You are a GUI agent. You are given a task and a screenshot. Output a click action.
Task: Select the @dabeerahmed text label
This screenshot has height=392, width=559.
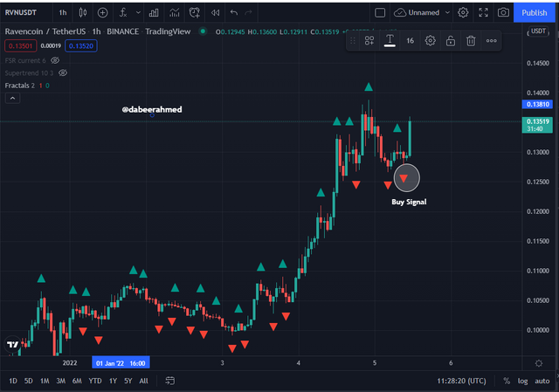click(152, 109)
